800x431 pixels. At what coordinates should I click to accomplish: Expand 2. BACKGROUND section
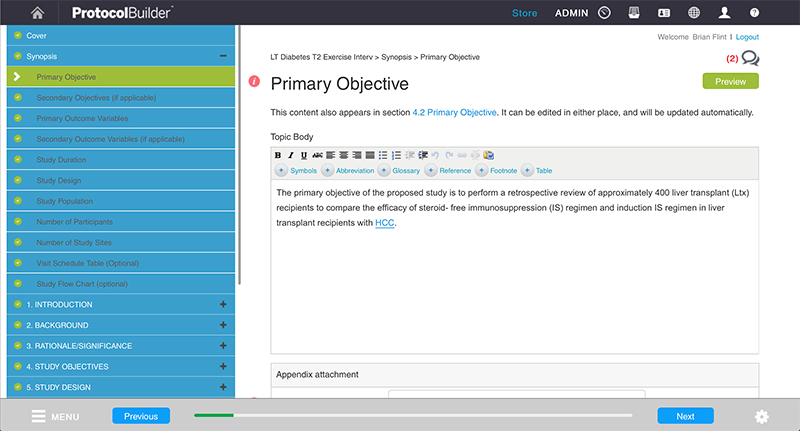[223, 325]
